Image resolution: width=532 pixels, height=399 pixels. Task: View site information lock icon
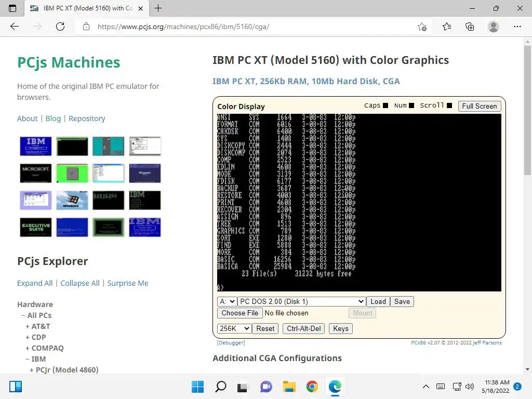86,26
